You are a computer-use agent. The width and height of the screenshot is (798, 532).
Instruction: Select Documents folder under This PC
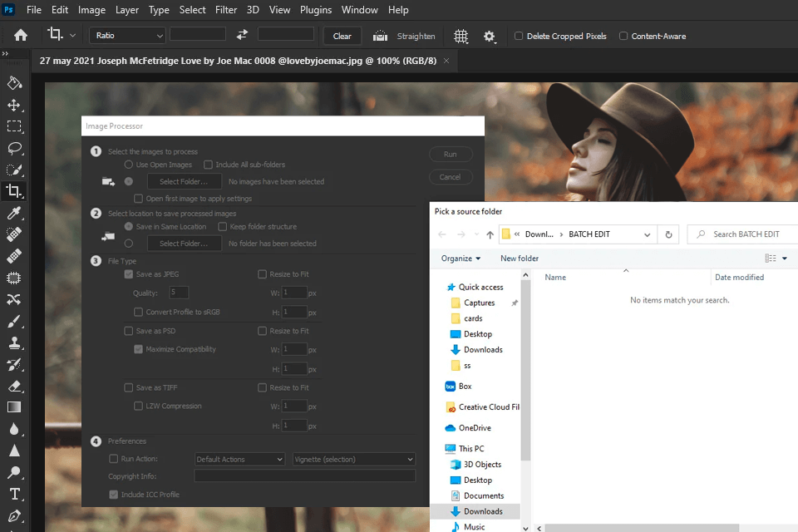pos(484,495)
